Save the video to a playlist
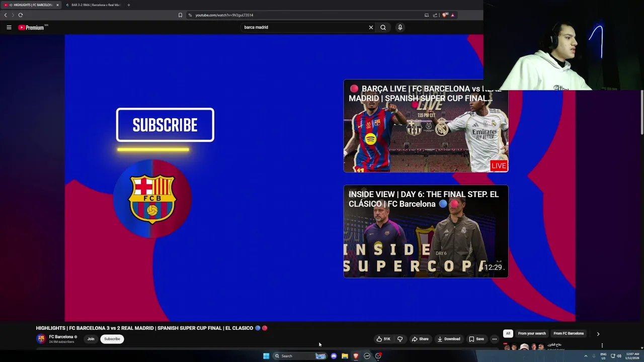 [476, 339]
